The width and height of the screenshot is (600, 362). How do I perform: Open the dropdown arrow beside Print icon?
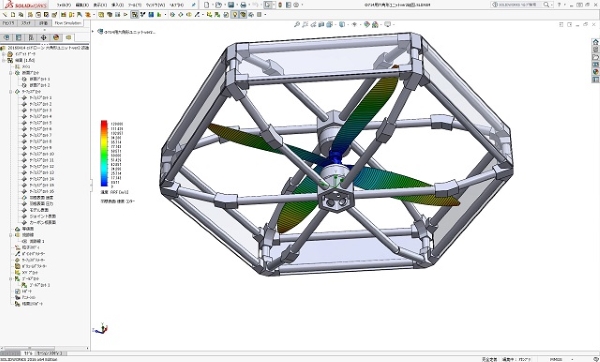(249, 5)
